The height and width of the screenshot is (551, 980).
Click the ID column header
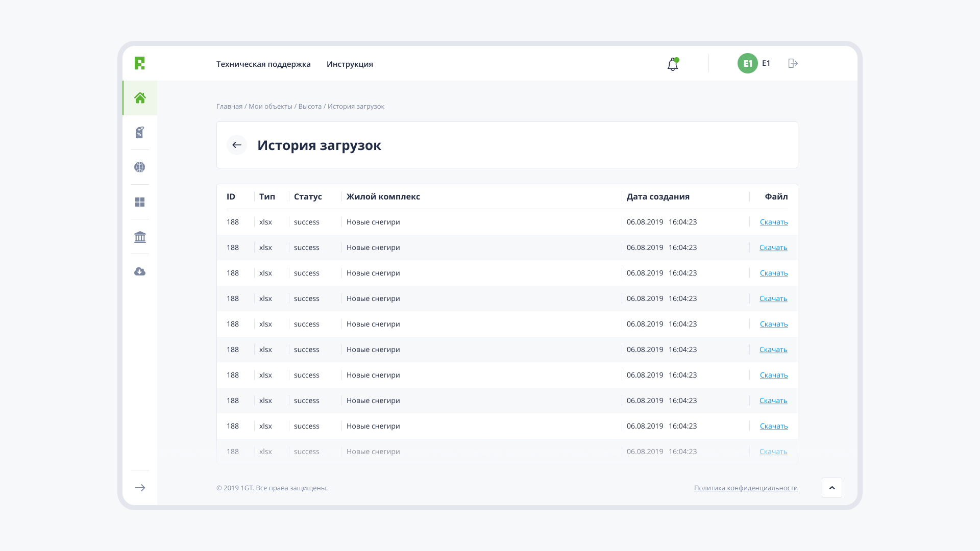(231, 196)
